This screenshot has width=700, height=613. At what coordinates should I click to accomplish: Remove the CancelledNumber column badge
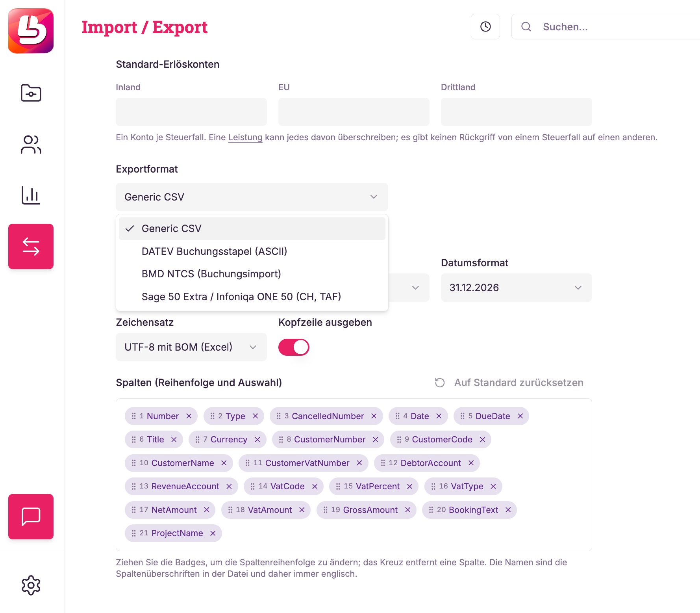point(374,416)
